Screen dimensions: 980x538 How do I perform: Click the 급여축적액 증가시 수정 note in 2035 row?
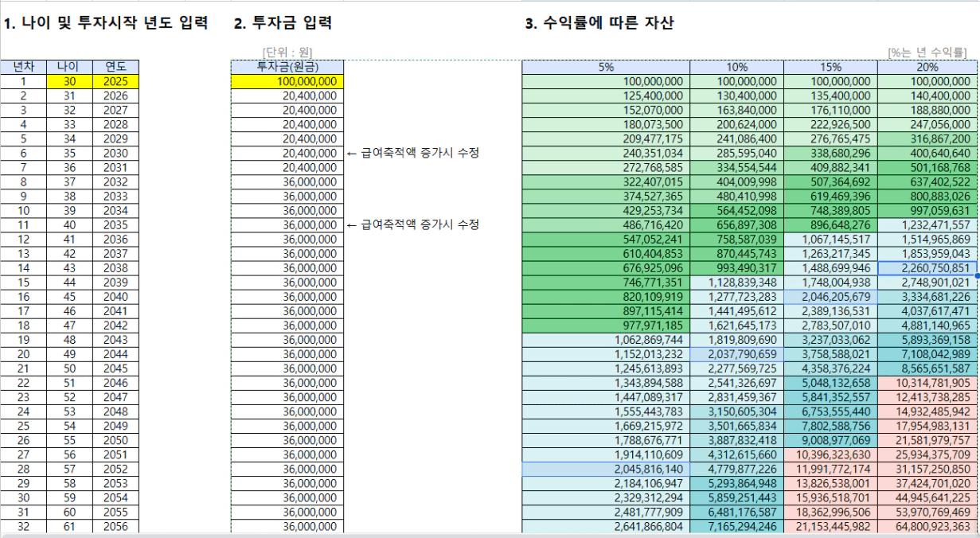413,225
